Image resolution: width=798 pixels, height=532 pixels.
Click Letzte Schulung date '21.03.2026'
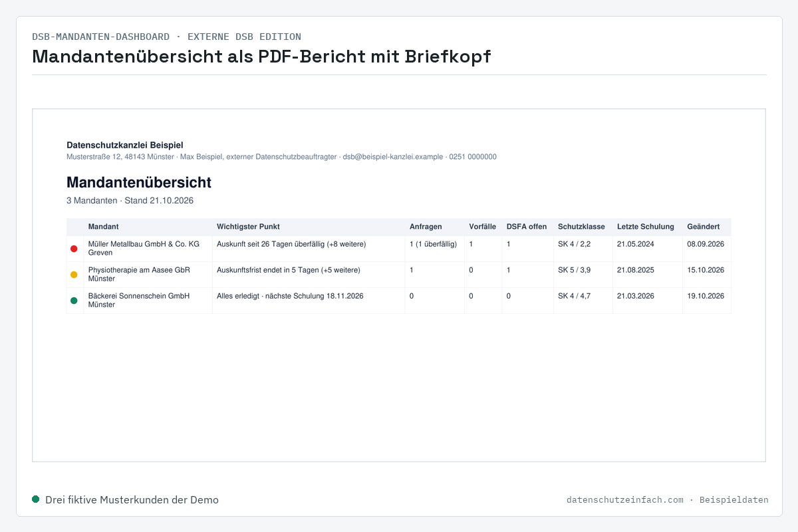[x=636, y=296]
